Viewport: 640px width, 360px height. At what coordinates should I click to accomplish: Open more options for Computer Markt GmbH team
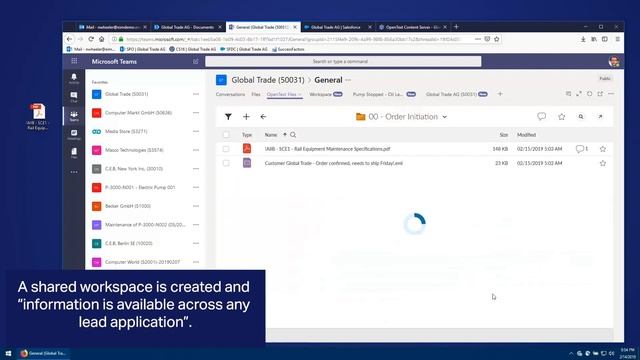tap(196, 113)
